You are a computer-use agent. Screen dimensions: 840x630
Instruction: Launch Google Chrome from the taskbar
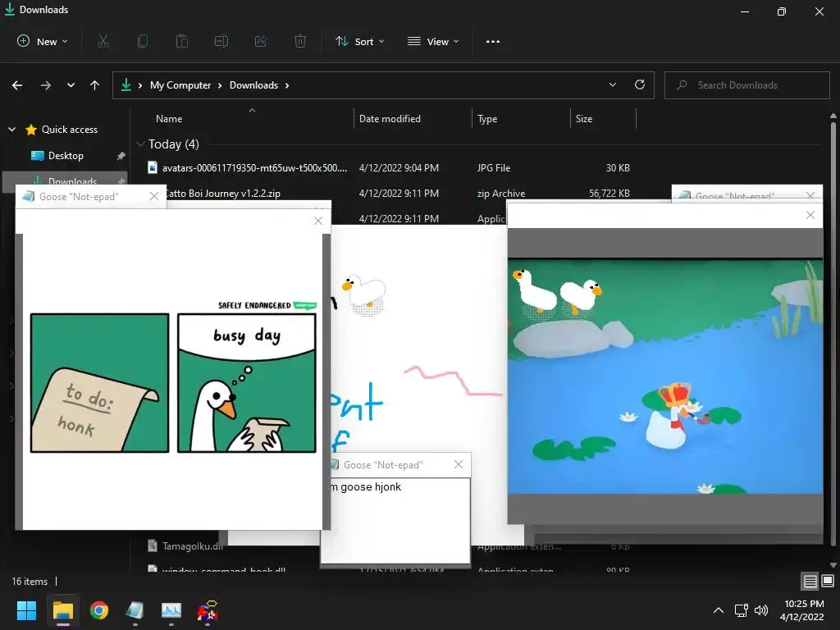pos(99,610)
